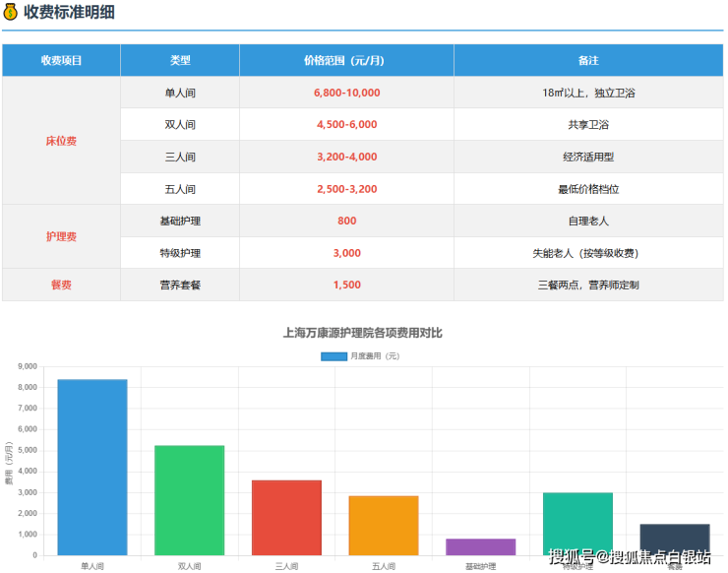The height and width of the screenshot is (573, 728).
Task: Click the chart title 上海万康源护理院各项费用对比
Action: [x=362, y=333]
